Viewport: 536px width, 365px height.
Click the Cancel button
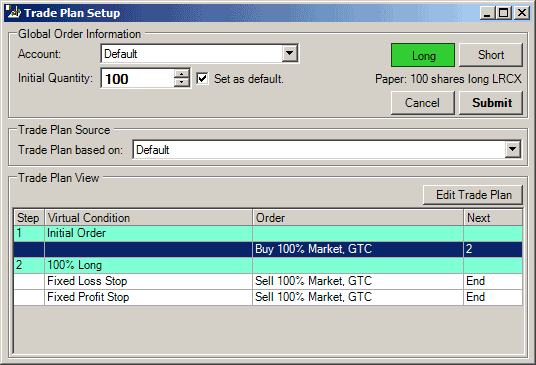coord(423,103)
